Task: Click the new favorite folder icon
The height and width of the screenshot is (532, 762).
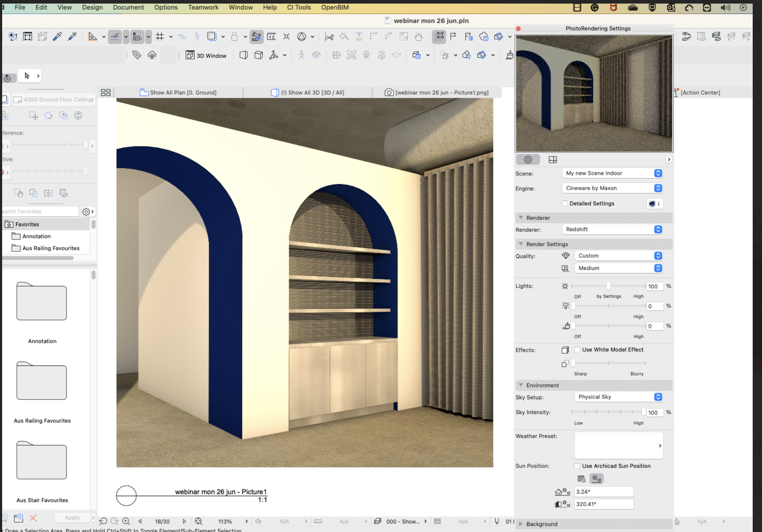Action: [x=18, y=518]
